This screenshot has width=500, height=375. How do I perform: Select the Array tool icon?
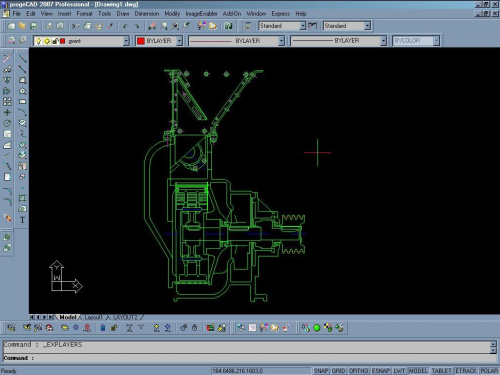(x=7, y=101)
